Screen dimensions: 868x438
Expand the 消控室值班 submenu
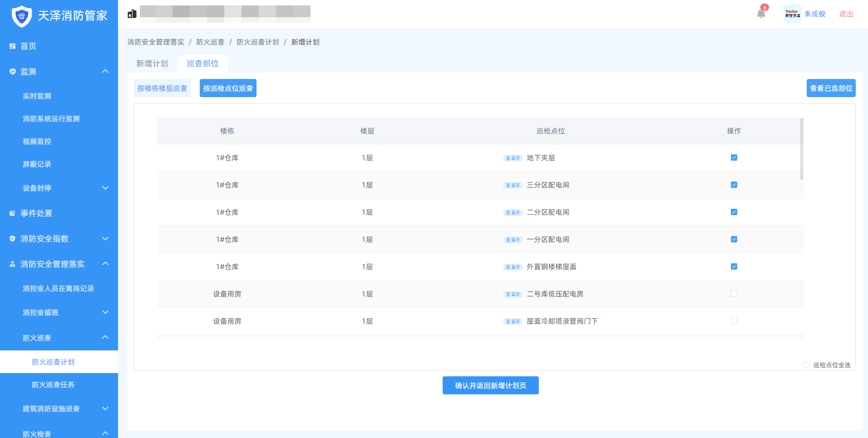click(x=105, y=312)
